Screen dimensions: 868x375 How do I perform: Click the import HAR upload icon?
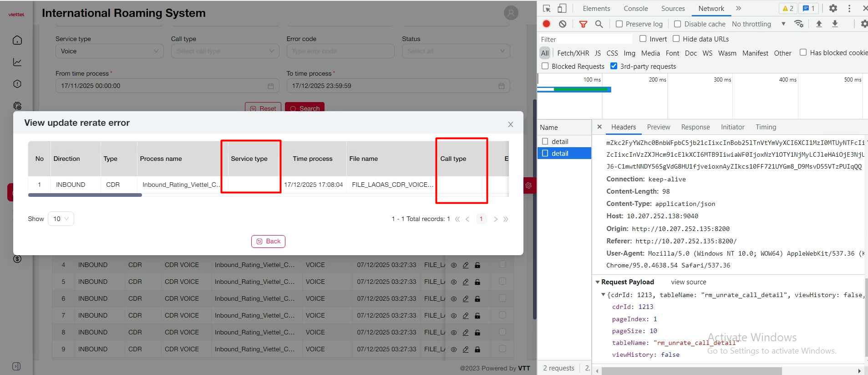tap(819, 24)
